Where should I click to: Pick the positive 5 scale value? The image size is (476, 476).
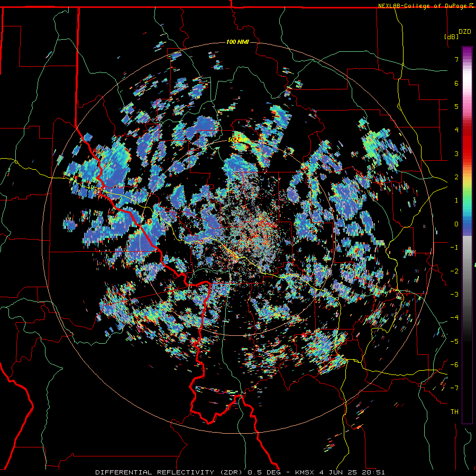tap(456, 106)
